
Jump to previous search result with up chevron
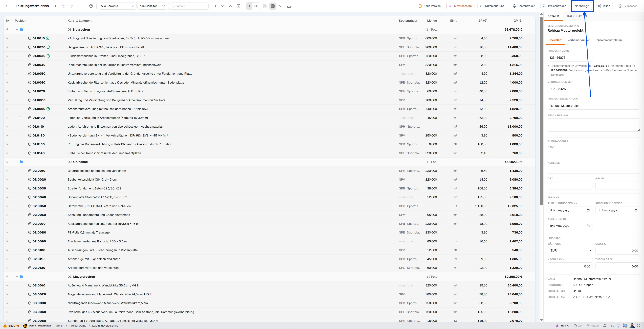tap(230, 6)
